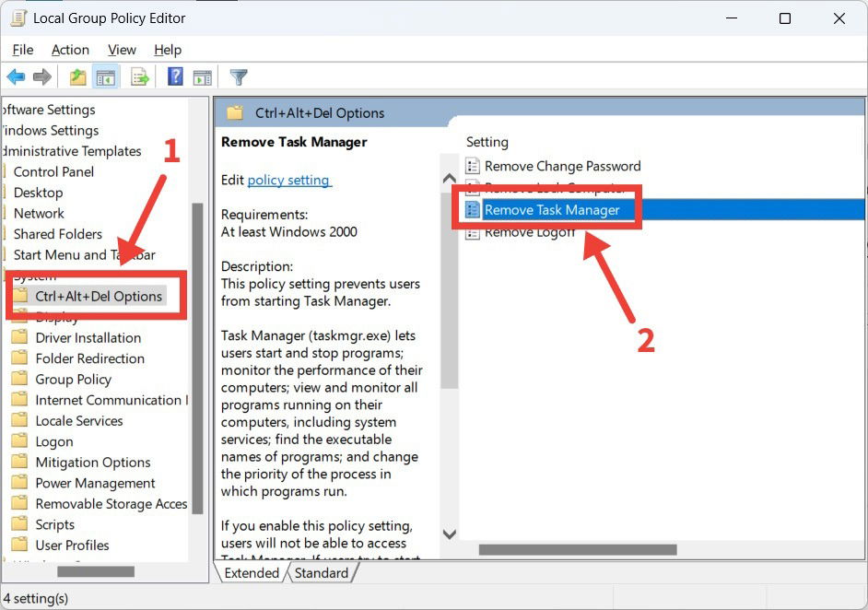The width and height of the screenshot is (868, 610).
Task: Go up one level with folder icon
Action: [x=78, y=77]
